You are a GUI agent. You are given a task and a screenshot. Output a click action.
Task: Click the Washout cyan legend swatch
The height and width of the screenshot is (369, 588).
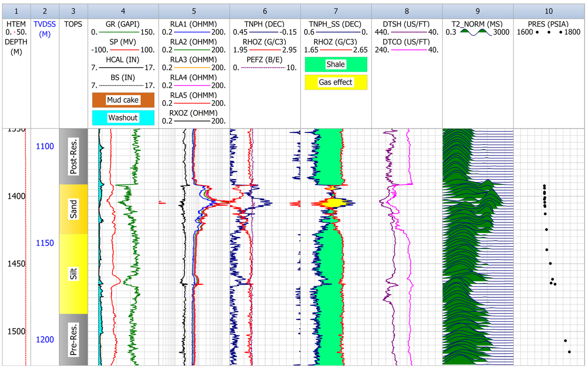tap(123, 118)
